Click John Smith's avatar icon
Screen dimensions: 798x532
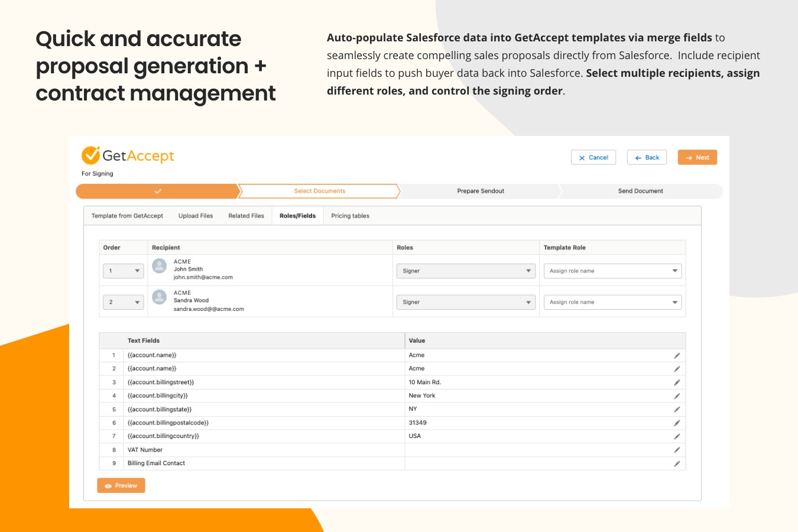click(159, 266)
